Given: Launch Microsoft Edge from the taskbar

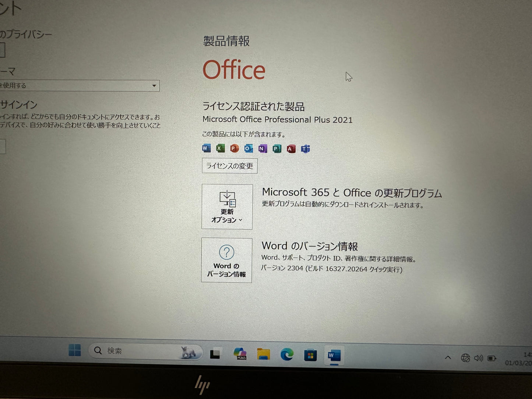Looking at the screenshot, I should tap(287, 355).
